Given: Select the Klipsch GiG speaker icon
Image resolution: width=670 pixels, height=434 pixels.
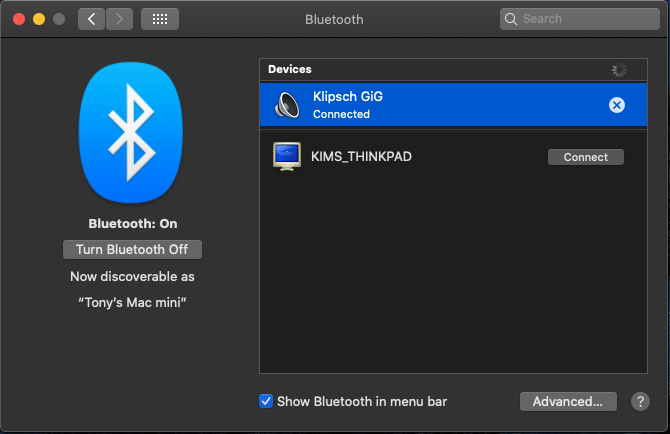Looking at the screenshot, I should coord(287,105).
